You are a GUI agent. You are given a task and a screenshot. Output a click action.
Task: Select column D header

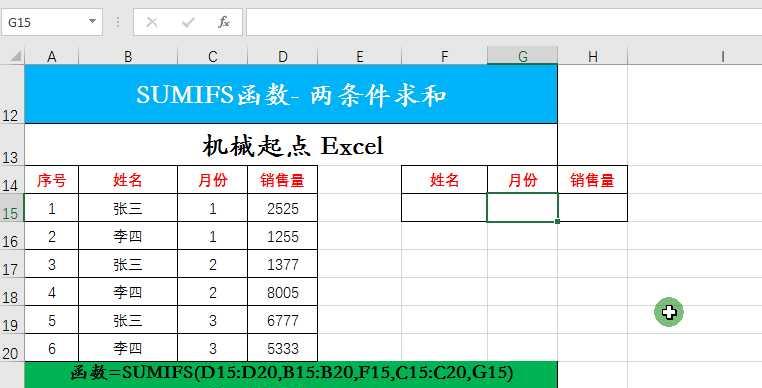(x=282, y=56)
